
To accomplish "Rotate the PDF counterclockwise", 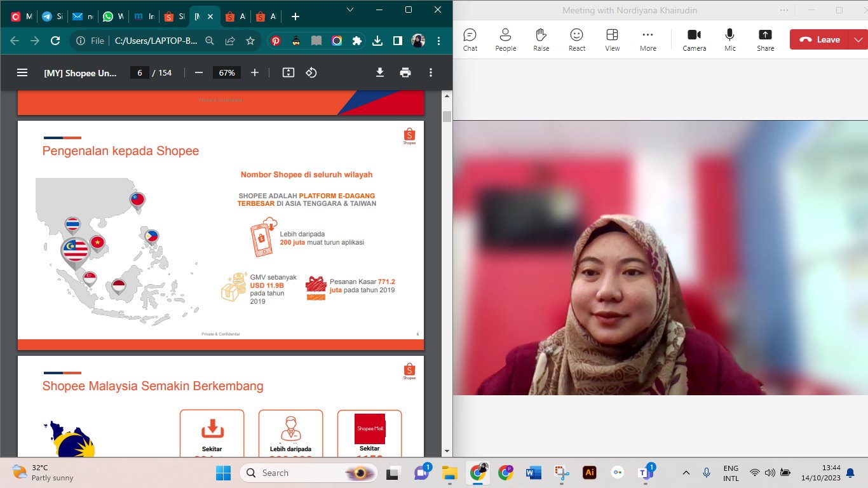I will [x=311, y=72].
